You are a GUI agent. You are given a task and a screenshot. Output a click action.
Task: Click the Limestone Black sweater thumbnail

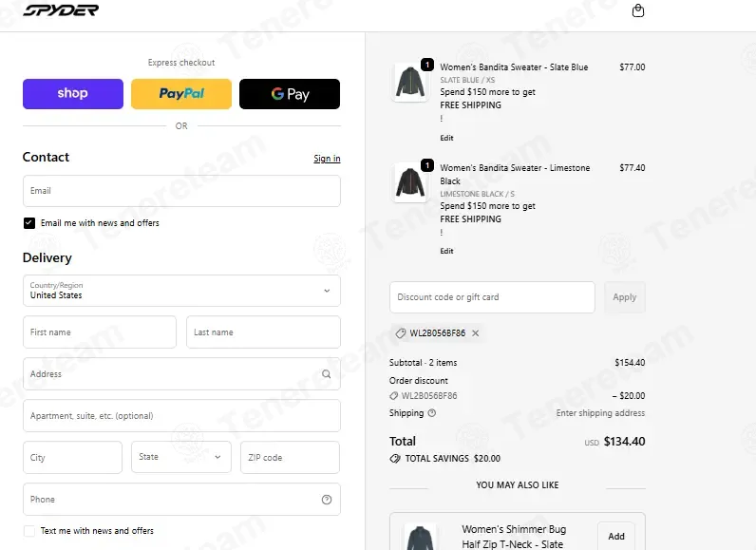pos(410,182)
